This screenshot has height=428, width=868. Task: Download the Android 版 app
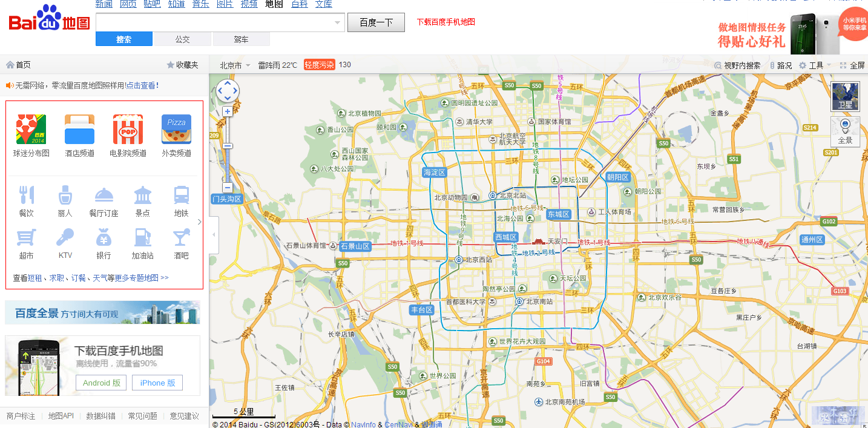tap(101, 383)
